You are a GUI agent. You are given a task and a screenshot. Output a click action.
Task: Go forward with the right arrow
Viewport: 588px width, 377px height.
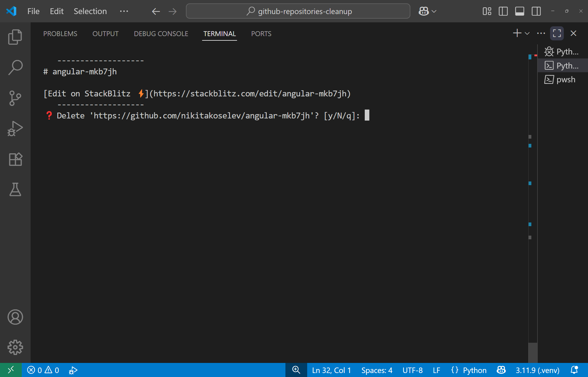(x=173, y=11)
